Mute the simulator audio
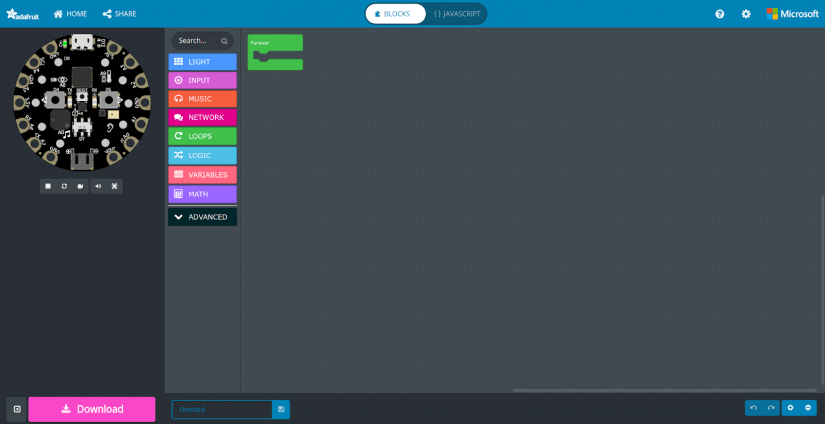Image resolution: width=825 pixels, height=424 pixels. tap(98, 186)
